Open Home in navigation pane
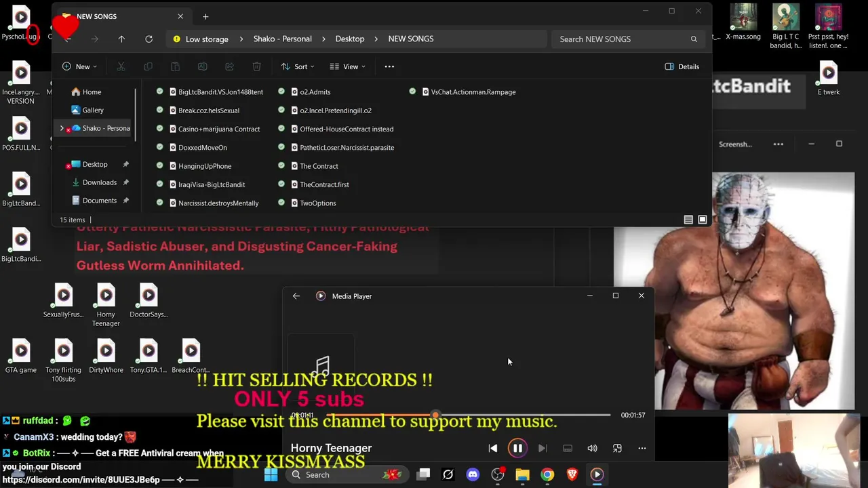This screenshot has width=868, height=488. 92,92
